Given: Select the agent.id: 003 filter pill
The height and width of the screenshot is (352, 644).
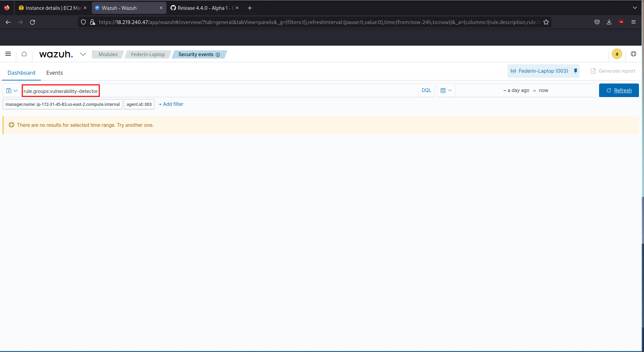Looking at the screenshot, I should tap(139, 104).
